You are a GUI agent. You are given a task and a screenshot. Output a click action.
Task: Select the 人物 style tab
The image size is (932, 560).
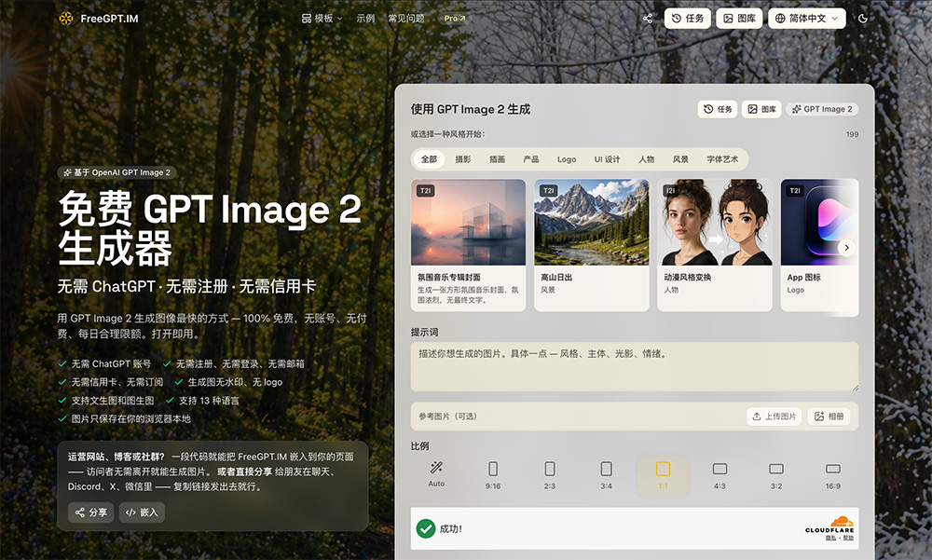(646, 159)
